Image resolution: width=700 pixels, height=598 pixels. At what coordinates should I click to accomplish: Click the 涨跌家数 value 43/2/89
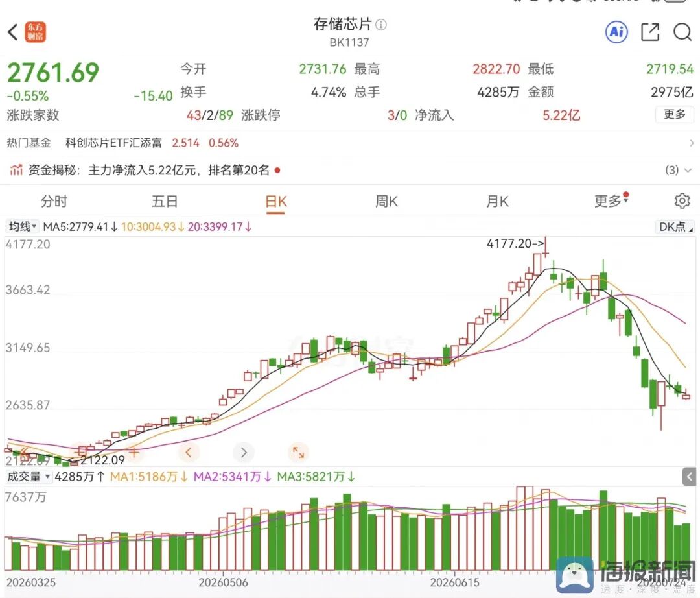coord(210,115)
